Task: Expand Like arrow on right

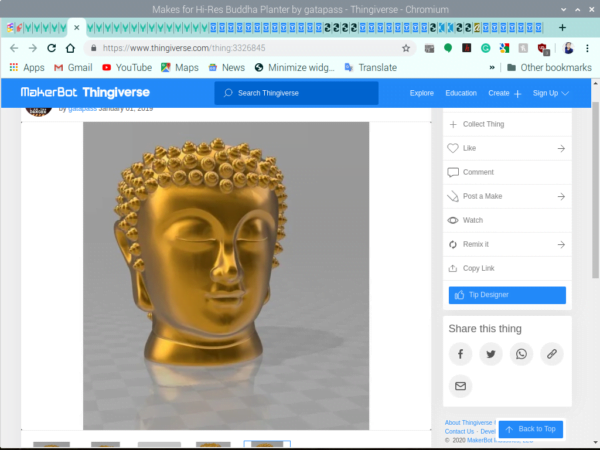Action: [x=561, y=148]
